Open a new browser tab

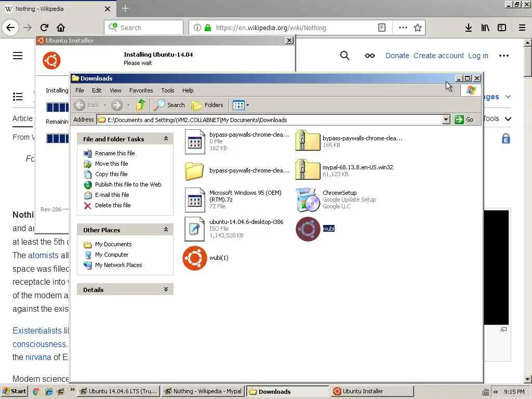(125, 8)
